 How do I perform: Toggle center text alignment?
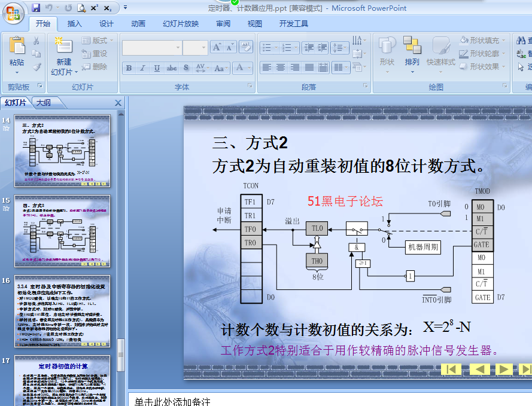pyautogui.click(x=281, y=68)
